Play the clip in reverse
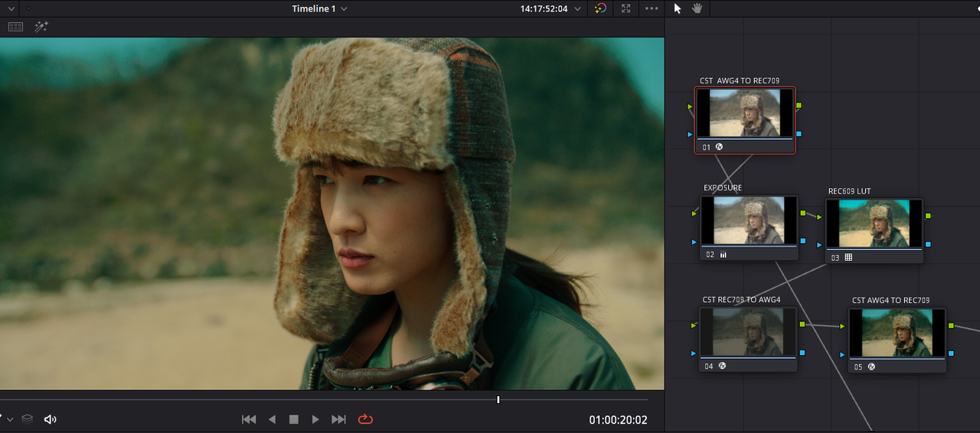Viewport: 980px width, 433px height. 272,419
